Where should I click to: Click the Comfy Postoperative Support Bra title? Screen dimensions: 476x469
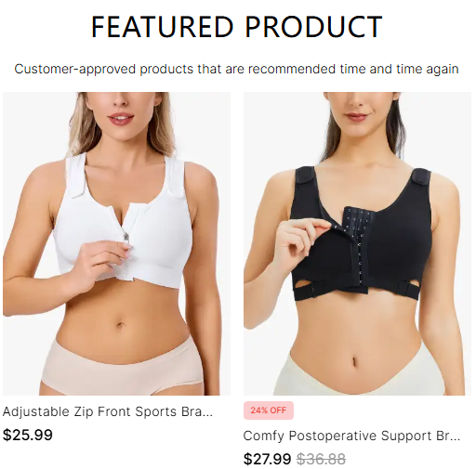(351, 436)
